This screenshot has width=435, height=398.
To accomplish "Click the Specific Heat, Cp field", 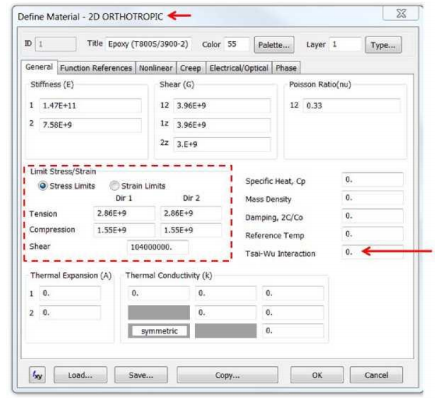I will 373,180.
